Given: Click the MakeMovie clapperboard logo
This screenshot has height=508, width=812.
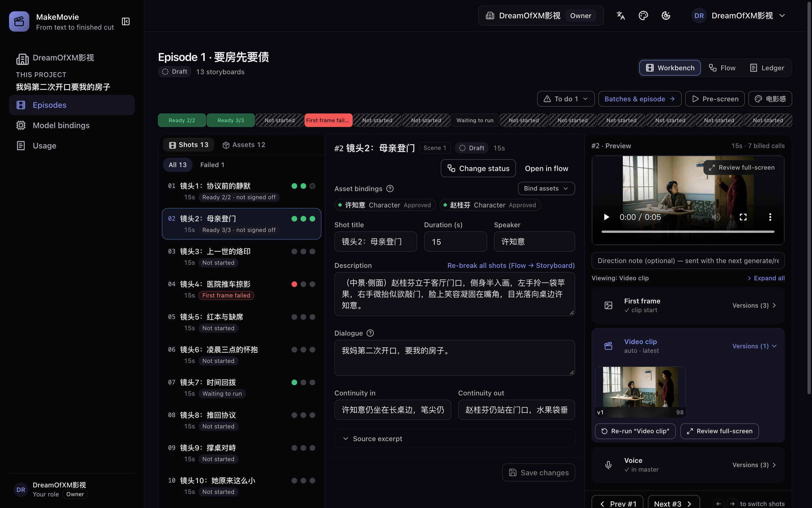Looking at the screenshot, I should [19, 21].
